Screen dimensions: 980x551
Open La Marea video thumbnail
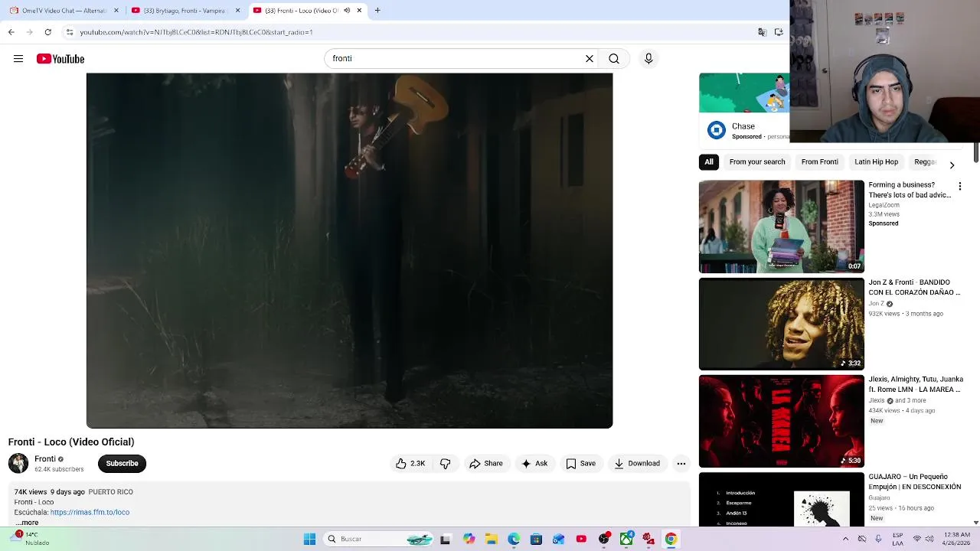coord(781,421)
